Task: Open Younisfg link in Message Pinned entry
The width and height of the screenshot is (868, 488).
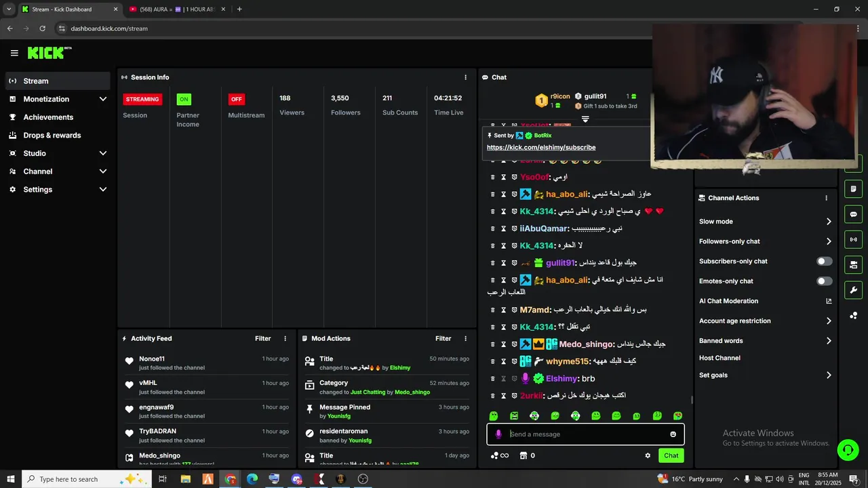Action: coord(339,416)
